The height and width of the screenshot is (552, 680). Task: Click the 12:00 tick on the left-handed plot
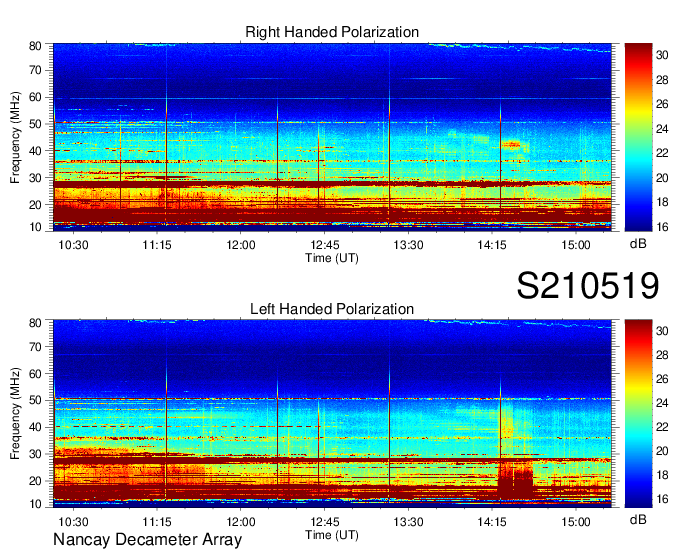[241, 521]
